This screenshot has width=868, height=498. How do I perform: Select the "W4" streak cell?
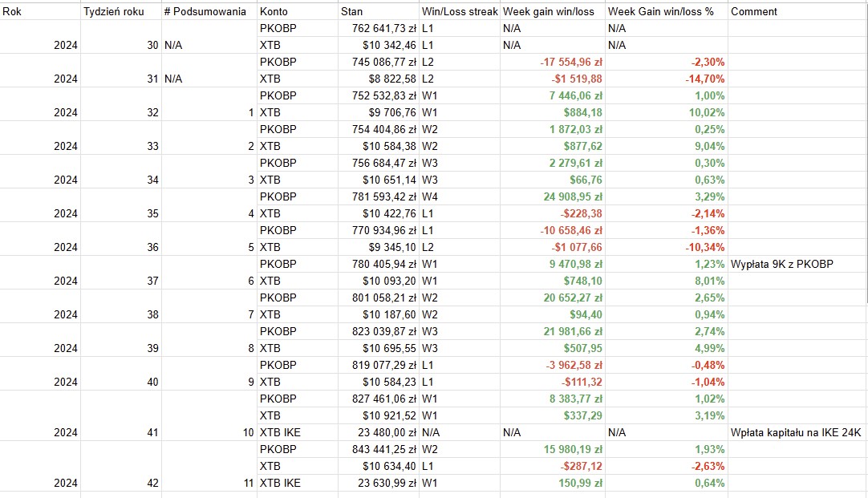click(x=460, y=196)
